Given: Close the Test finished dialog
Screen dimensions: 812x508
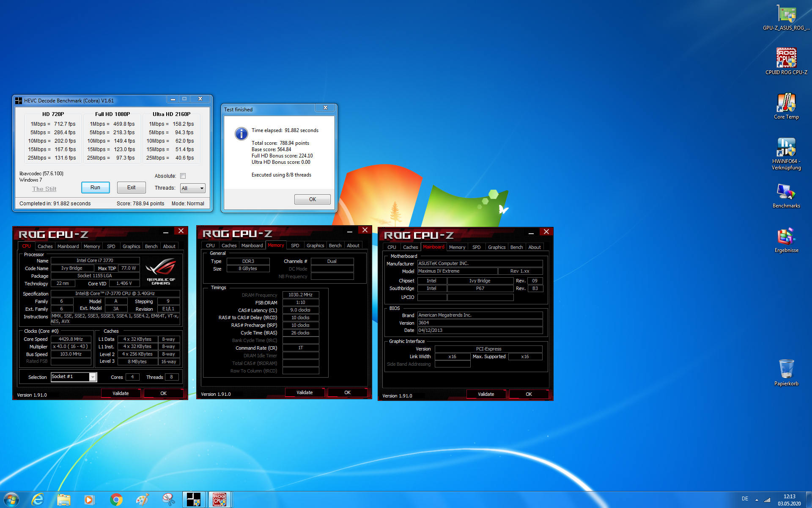Looking at the screenshot, I should point(325,108).
